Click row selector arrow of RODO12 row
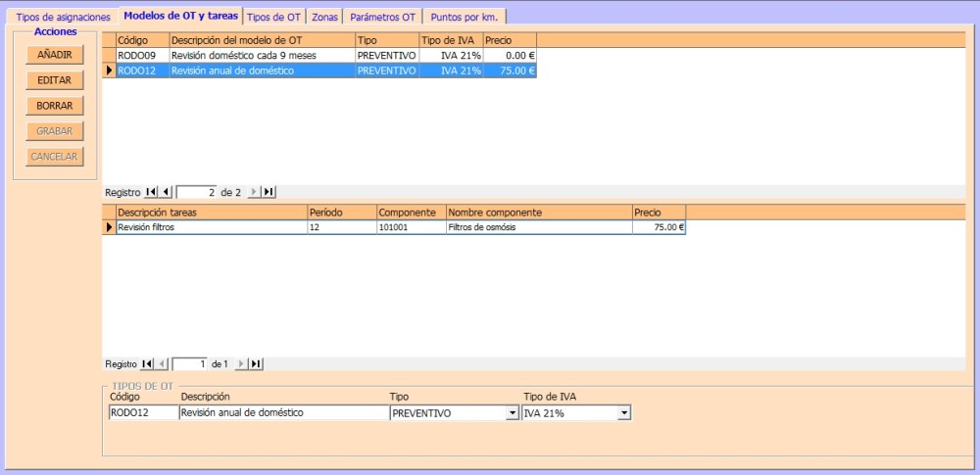Screen dimensions: 980x475 point(110,71)
